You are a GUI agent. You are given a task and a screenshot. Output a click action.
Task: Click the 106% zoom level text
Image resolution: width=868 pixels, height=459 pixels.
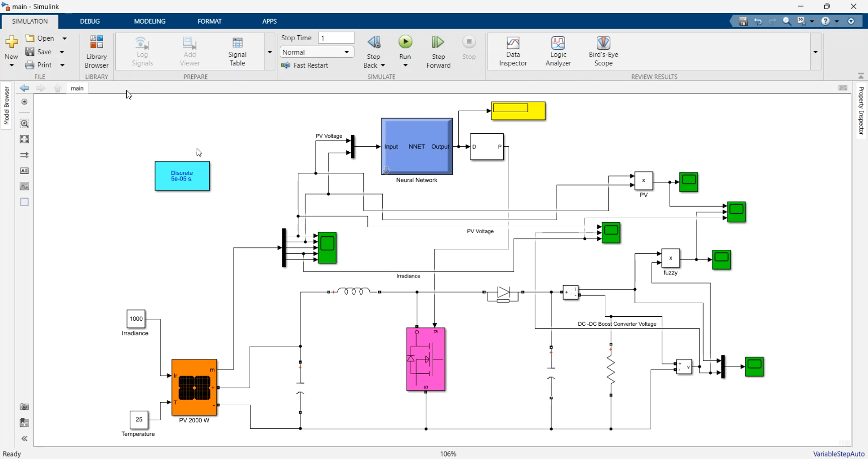click(448, 454)
